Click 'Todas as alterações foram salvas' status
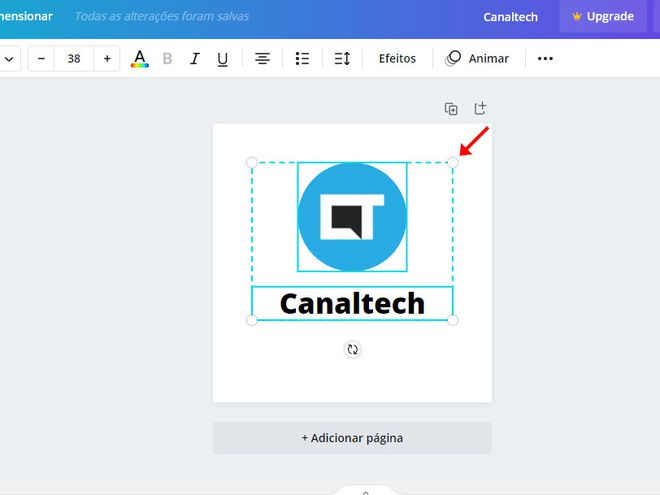The height and width of the screenshot is (495, 660). click(162, 16)
